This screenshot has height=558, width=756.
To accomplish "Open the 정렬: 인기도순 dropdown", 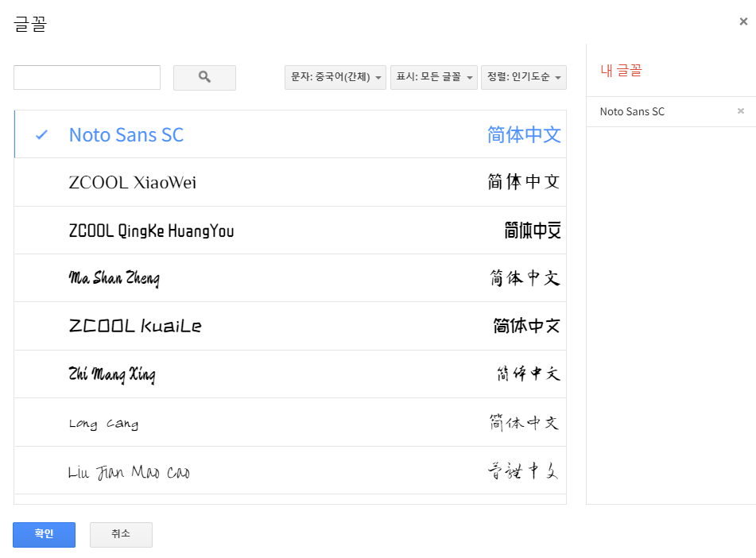I will click(524, 77).
